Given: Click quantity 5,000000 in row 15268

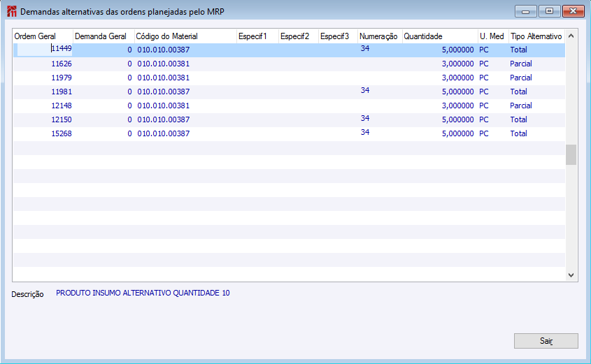Looking at the screenshot, I should [457, 133].
